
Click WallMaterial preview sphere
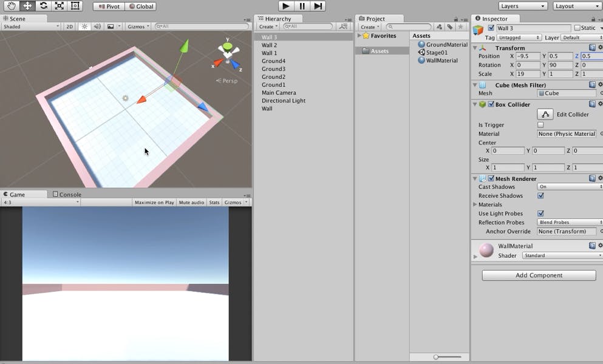pos(486,250)
